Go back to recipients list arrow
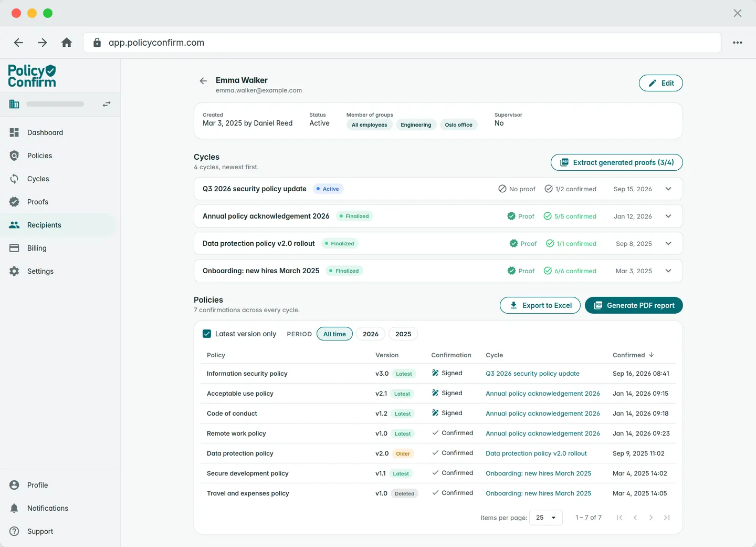The width and height of the screenshot is (756, 547). click(x=203, y=81)
